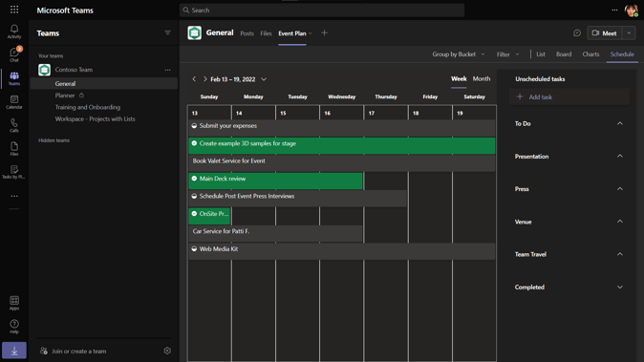Open the Activity feed
This screenshot has height=362, width=644.
point(14,32)
